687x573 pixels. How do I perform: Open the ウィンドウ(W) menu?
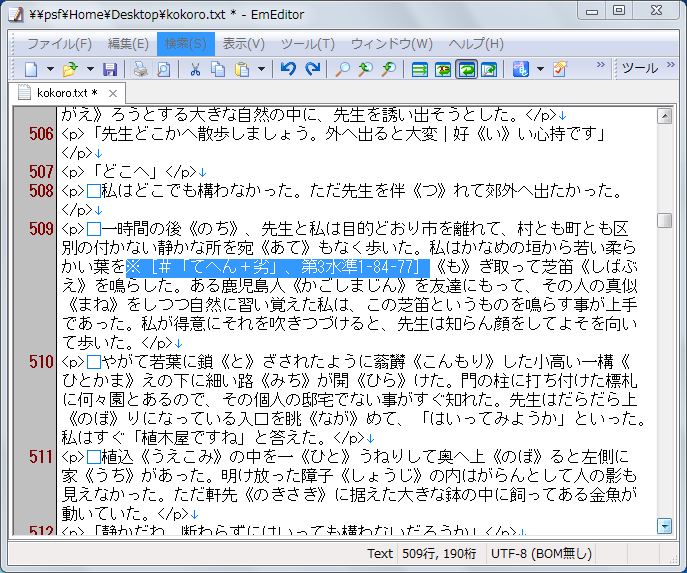point(392,44)
